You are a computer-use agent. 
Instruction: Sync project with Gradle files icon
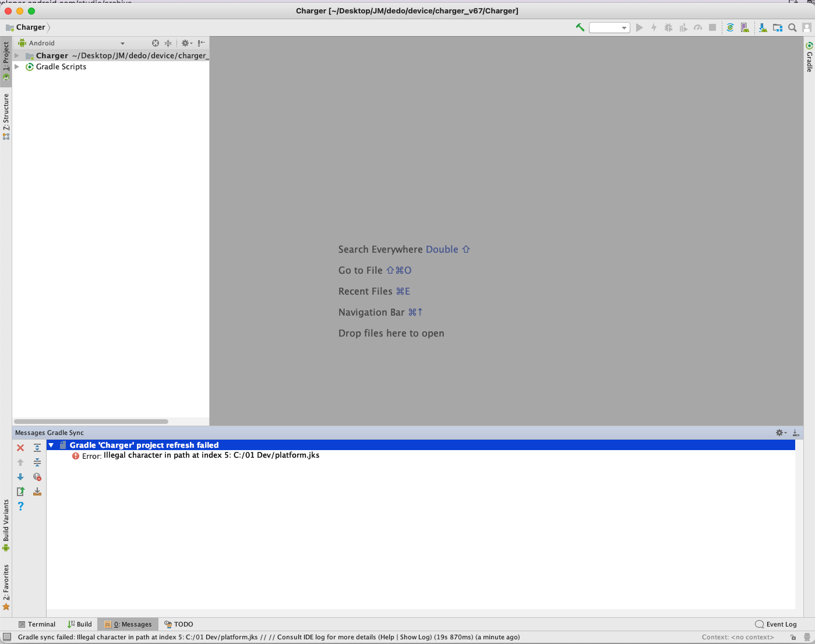(x=730, y=27)
